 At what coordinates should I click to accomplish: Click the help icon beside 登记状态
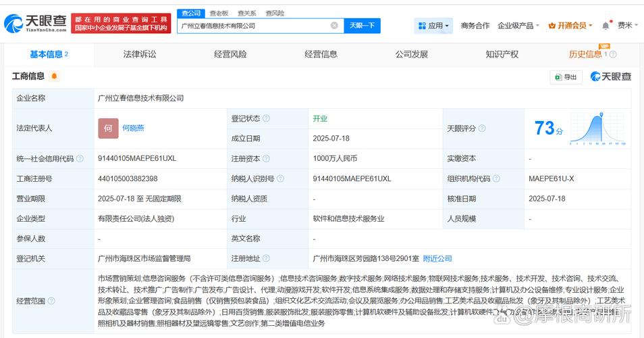(x=266, y=118)
